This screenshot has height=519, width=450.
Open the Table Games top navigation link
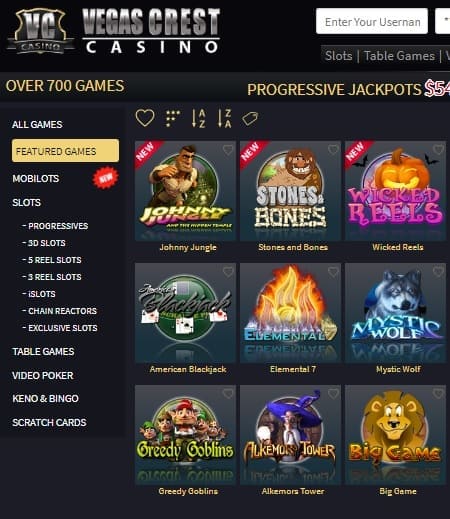[x=399, y=56]
